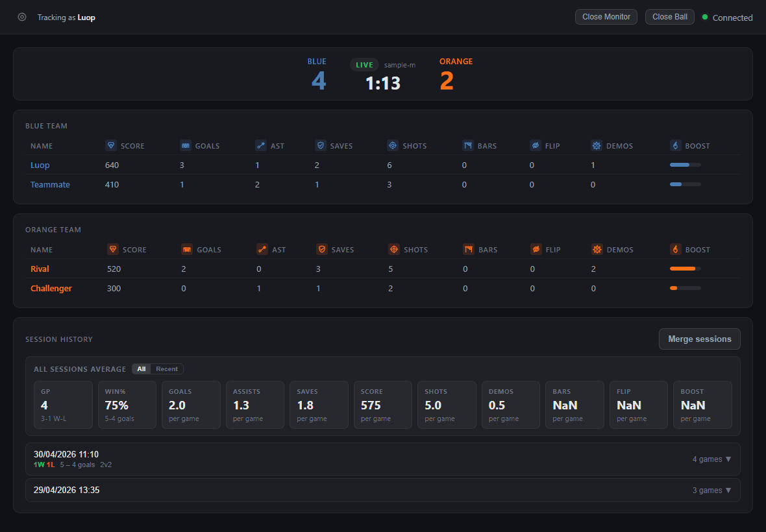This screenshot has height=532, width=766.
Task: Select the Challenger player name
Action: coord(51,289)
